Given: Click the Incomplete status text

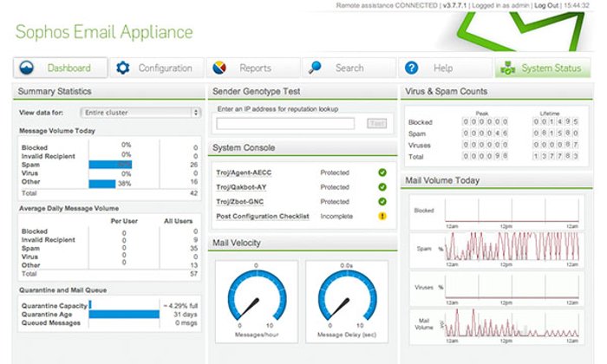Looking at the screenshot, I should [336, 217].
